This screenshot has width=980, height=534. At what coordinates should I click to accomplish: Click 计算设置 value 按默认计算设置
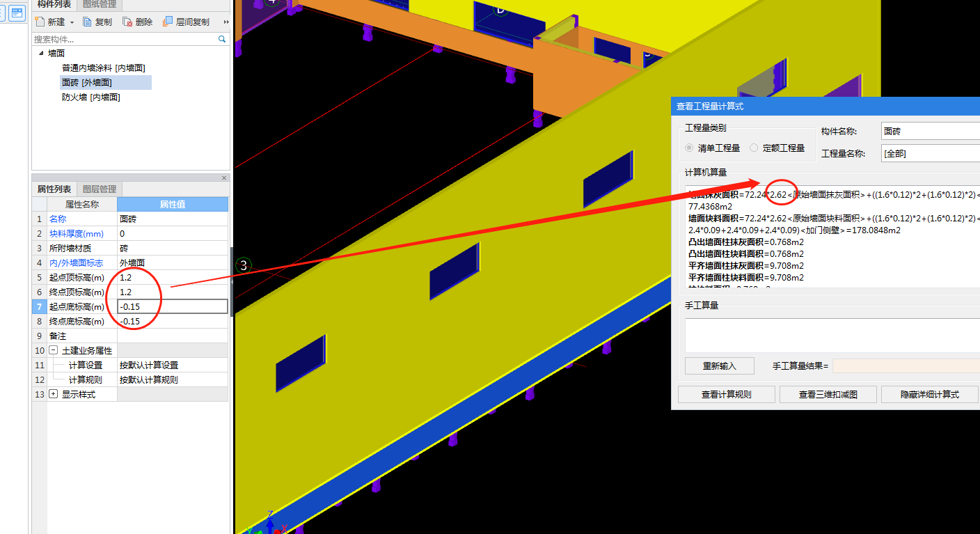173,365
